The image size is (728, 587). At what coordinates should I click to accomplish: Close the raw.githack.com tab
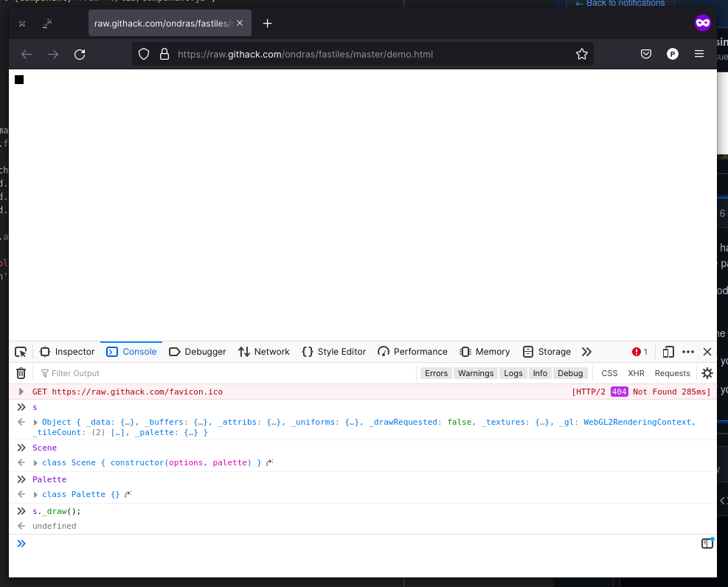[x=240, y=23]
